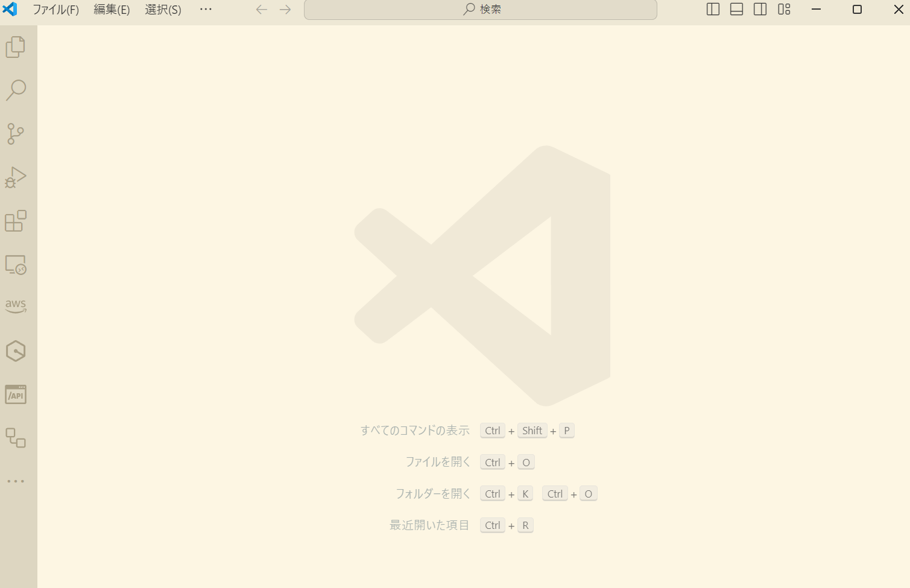Click ファイルを開く text
Image resolution: width=910 pixels, height=588 pixels.
click(438, 462)
